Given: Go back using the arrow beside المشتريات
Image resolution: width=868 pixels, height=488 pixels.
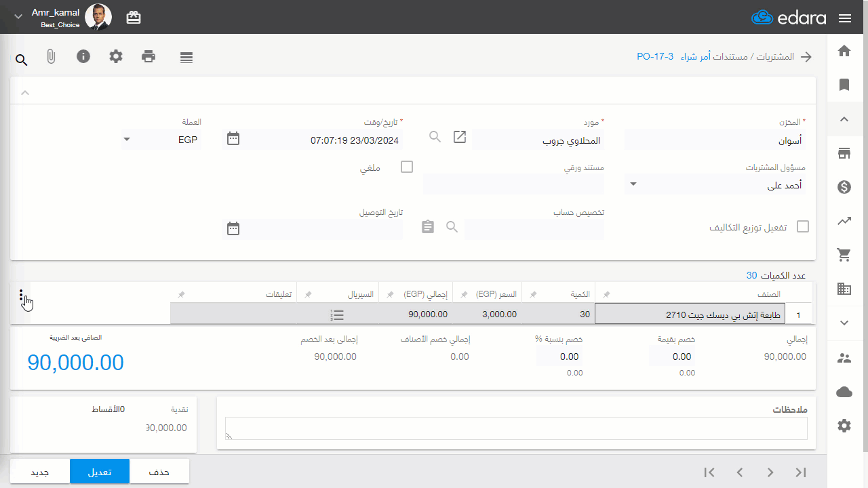Looking at the screenshot, I should (x=806, y=57).
